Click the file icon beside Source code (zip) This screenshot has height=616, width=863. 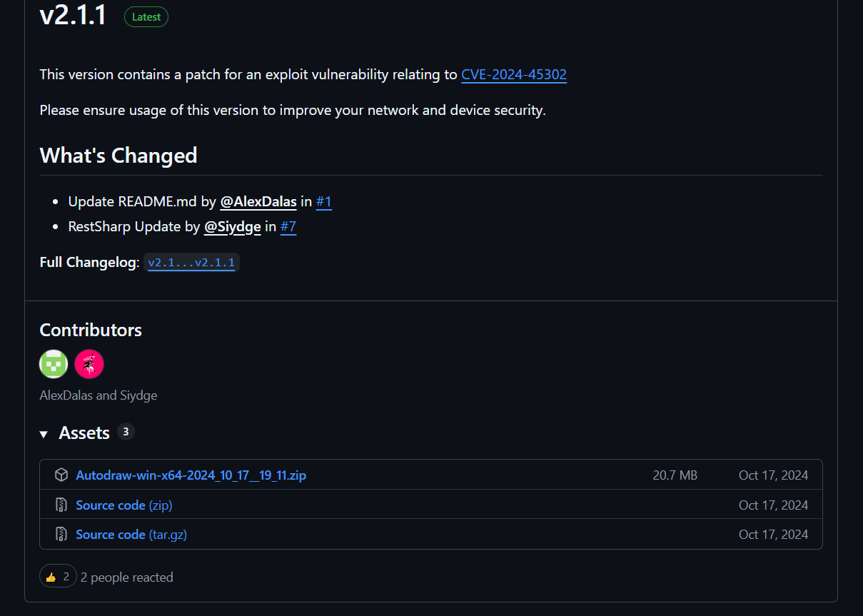tap(61, 505)
